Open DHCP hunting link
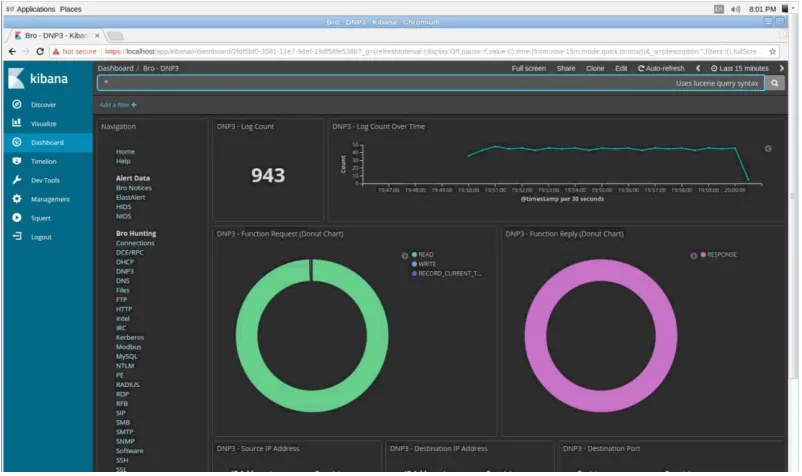Screen dimensions: 802x476 [125, 262]
